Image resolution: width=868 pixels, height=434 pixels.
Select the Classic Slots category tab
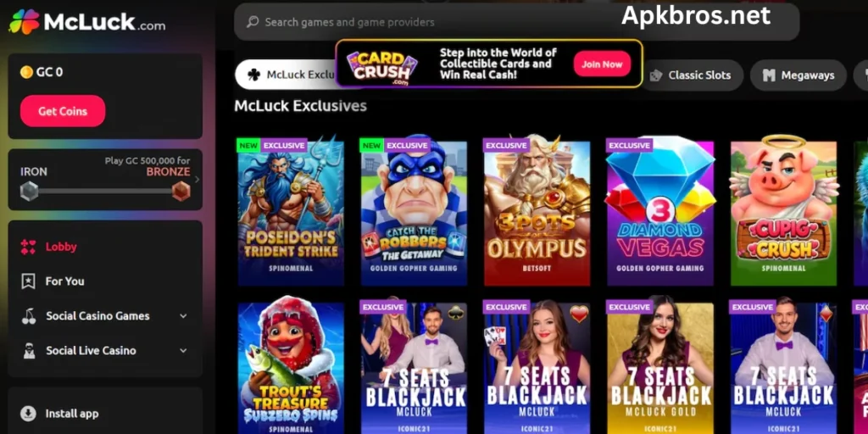[x=691, y=75]
